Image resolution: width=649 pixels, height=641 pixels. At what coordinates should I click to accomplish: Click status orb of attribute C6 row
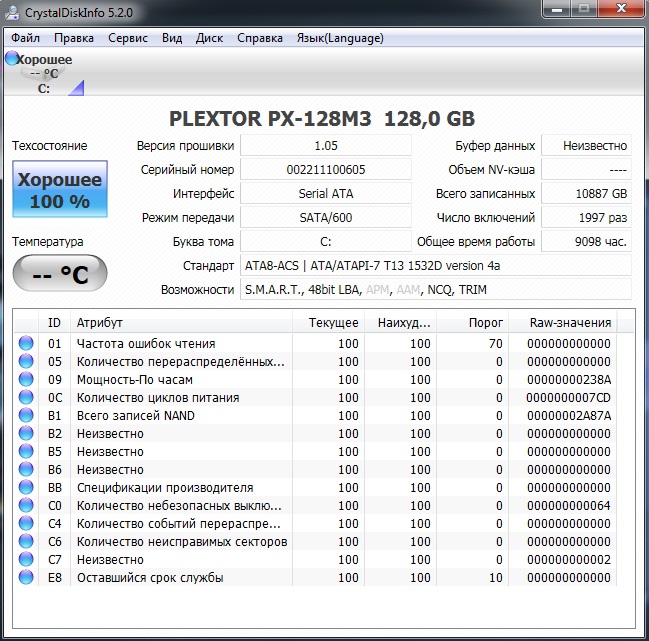(x=26, y=541)
